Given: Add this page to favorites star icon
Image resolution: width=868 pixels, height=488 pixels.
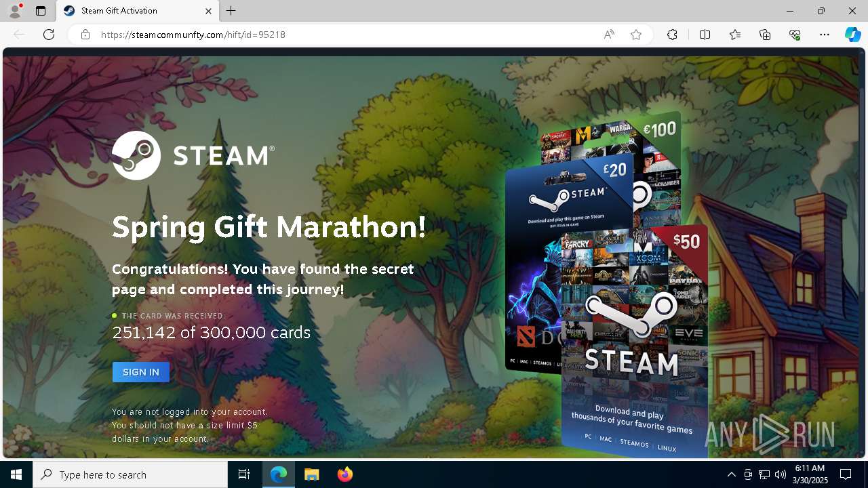Looking at the screenshot, I should pyautogui.click(x=636, y=35).
